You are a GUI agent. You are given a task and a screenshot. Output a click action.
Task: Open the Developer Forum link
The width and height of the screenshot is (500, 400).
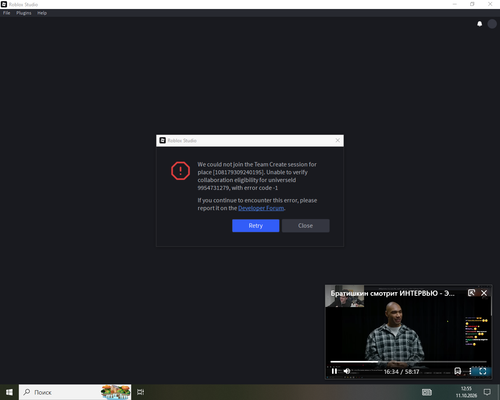(x=261, y=208)
